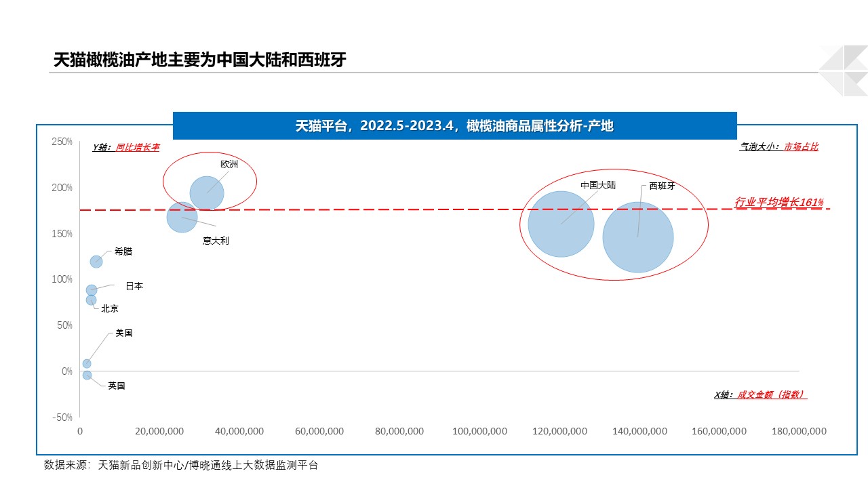Select the slide heading 天猫橄榄油产地主要为中国大陆和西班牙
This screenshot has height=488, width=868.
[200, 60]
